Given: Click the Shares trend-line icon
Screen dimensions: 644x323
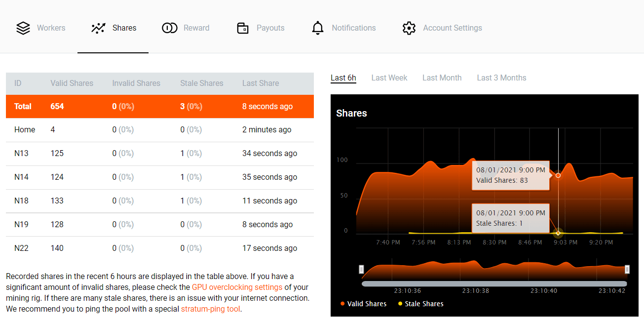Looking at the screenshot, I should click(x=98, y=28).
